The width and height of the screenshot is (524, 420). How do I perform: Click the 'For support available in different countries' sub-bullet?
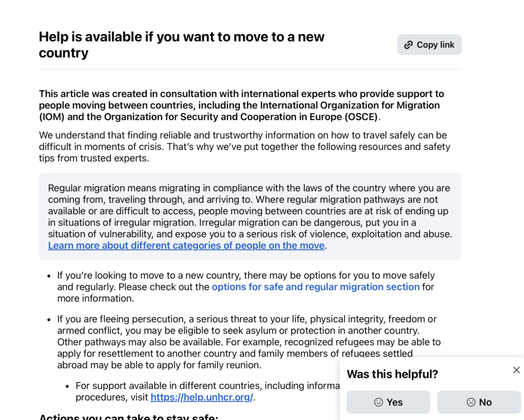click(x=207, y=391)
